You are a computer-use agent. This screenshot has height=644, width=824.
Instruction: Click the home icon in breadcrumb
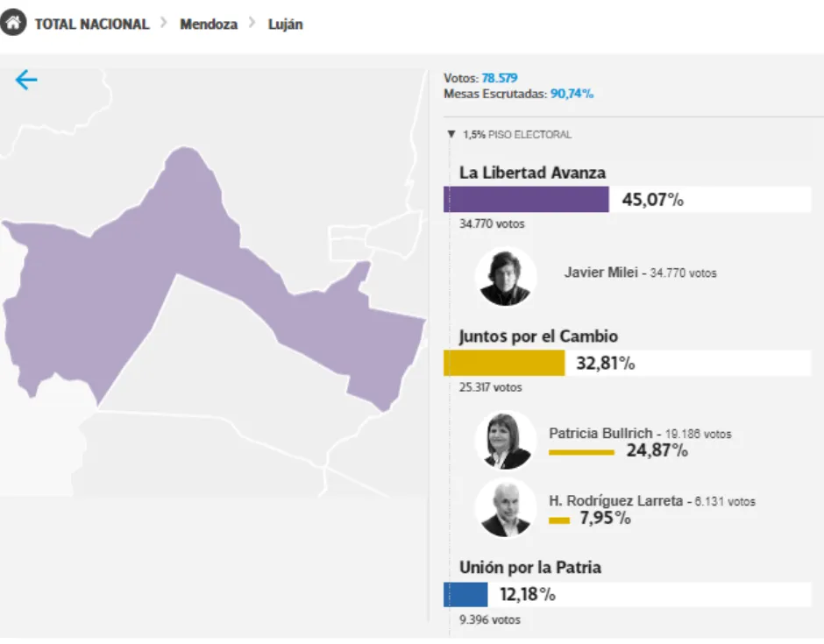click(14, 24)
